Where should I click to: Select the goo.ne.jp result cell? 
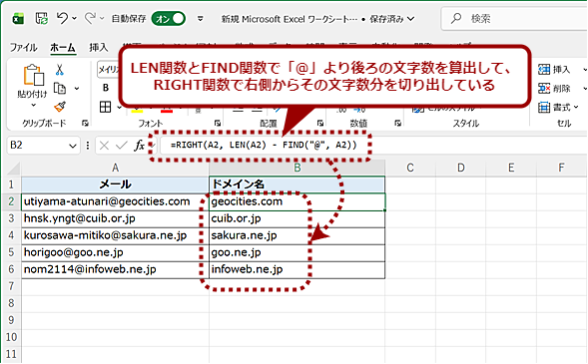click(x=297, y=252)
